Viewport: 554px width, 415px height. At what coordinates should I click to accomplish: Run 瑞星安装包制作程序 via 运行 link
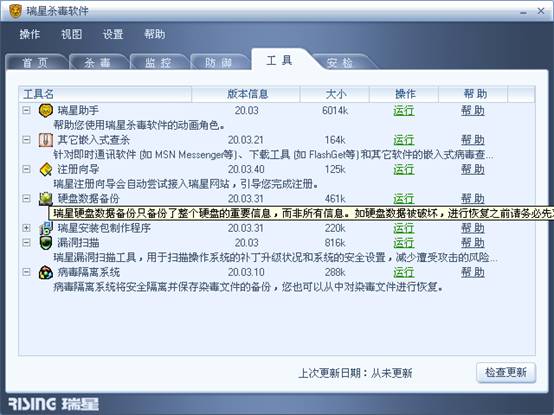tap(404, 228)
